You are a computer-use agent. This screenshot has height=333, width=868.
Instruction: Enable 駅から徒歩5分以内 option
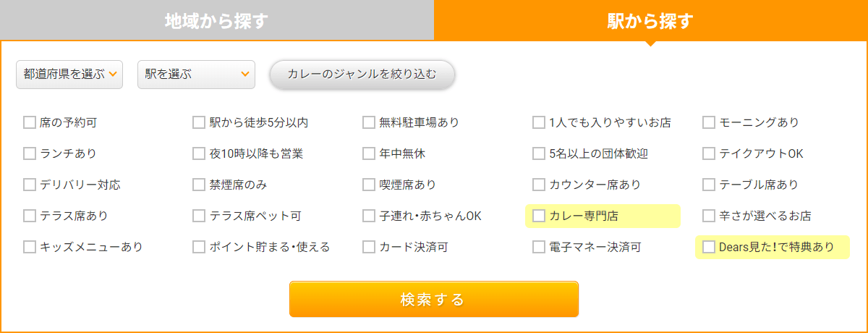click(x=199, y=122)
